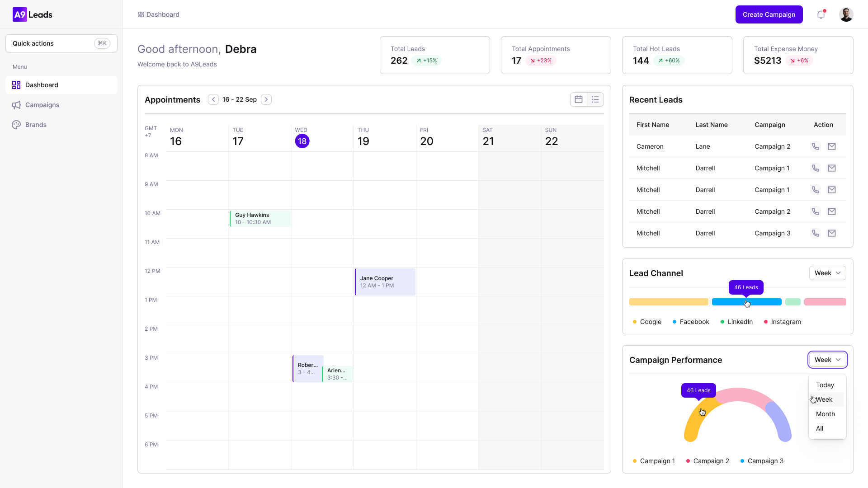
Task: Open Brands from the sidebar
Action: point(36,125)
